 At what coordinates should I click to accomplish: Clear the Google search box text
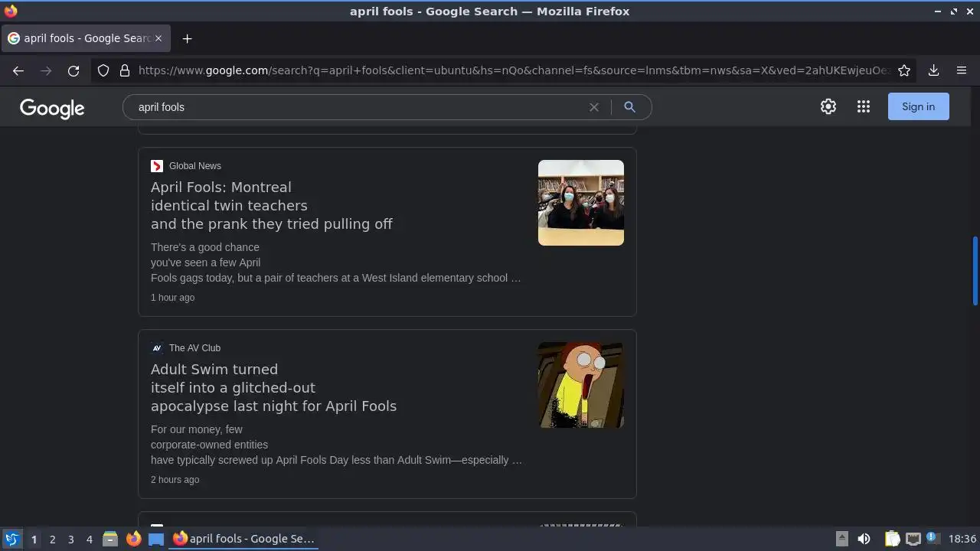tap(593, 107)
